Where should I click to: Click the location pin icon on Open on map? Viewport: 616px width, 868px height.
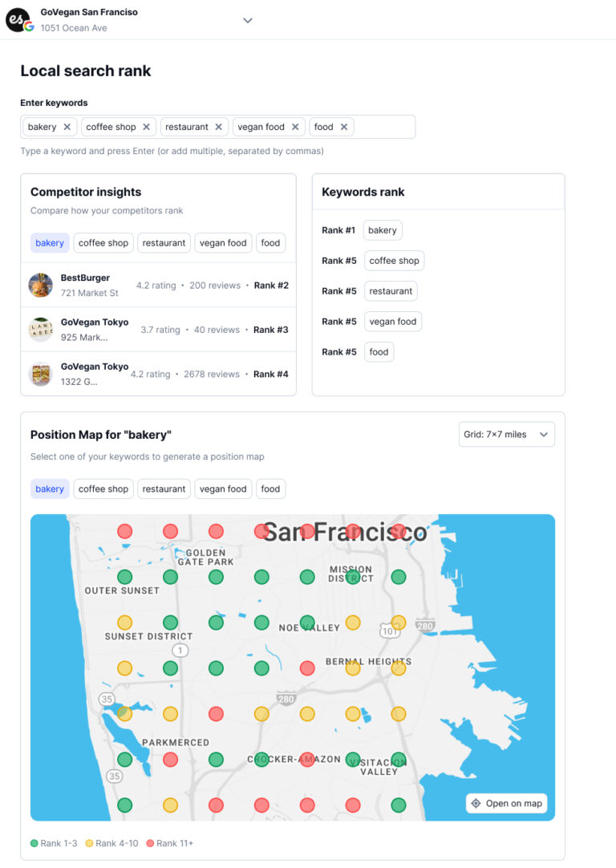(476, 803)
